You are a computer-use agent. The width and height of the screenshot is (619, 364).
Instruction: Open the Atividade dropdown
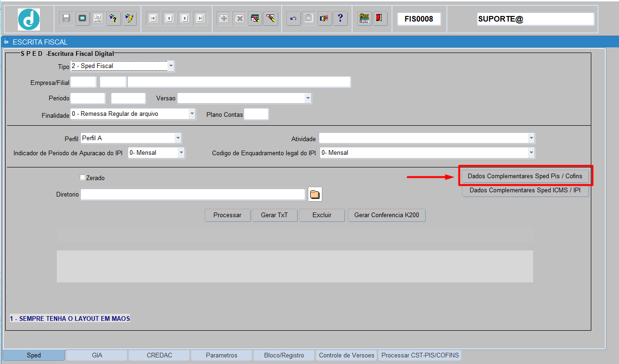[531, 138]
